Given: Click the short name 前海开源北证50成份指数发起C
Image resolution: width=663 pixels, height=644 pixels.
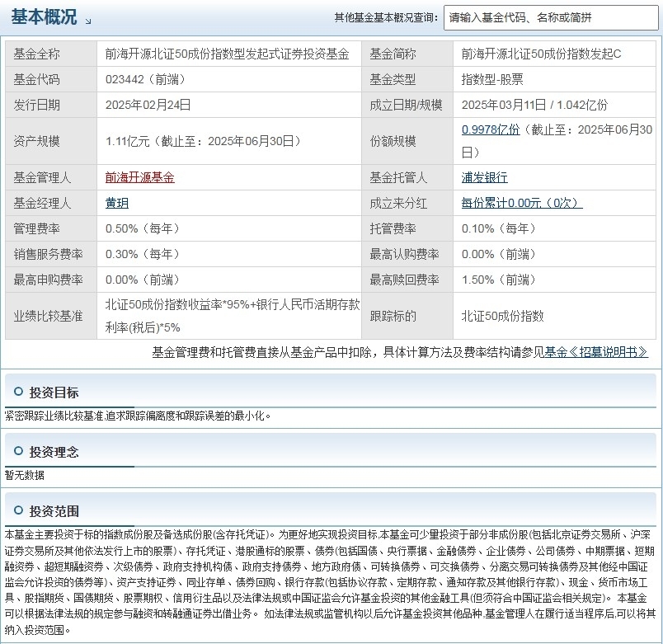Looking at the screenshot, I should (541, 54).
